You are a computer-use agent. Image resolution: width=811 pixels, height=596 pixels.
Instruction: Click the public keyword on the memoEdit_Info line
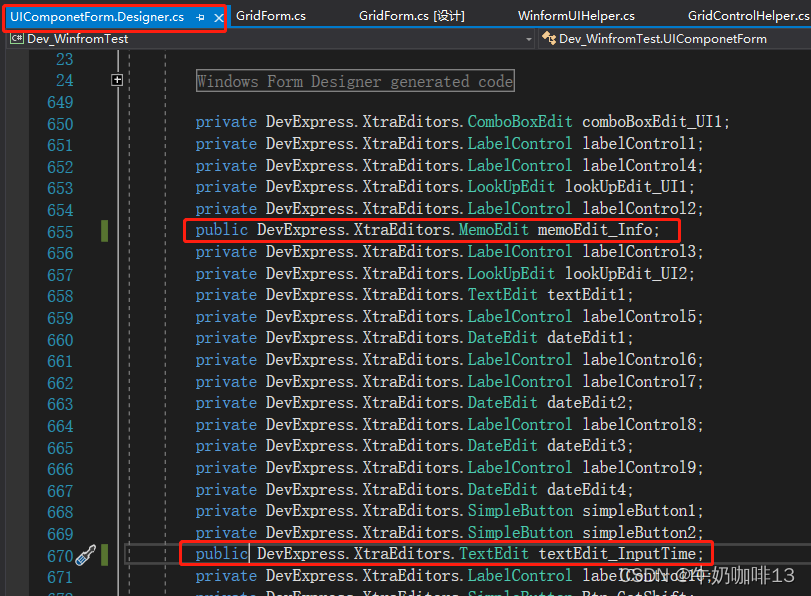221,230
